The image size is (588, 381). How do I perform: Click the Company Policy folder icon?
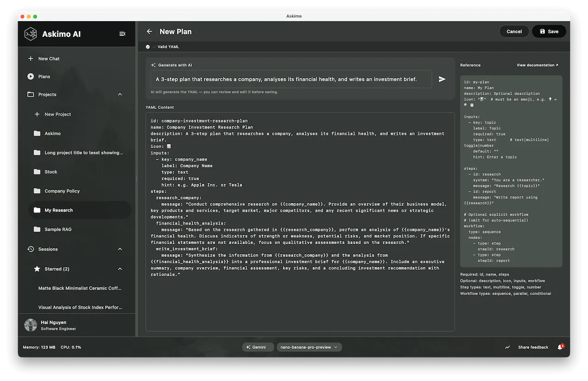pos(37,191)
